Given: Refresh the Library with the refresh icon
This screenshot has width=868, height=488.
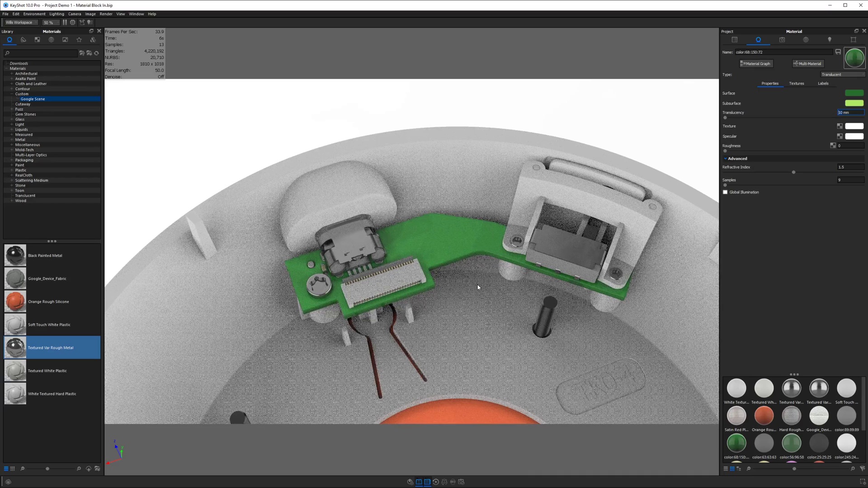Looking at the screenshot, I should (x=96, y=53).
